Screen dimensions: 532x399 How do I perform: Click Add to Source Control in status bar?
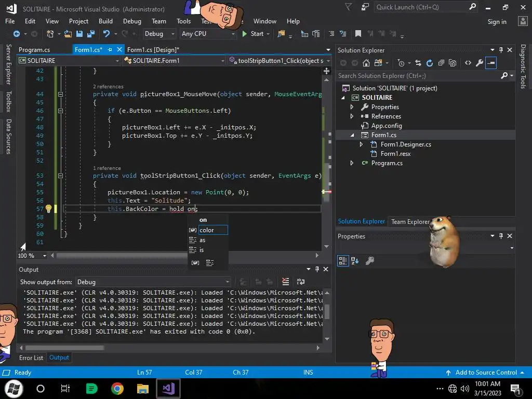[486, 372]
